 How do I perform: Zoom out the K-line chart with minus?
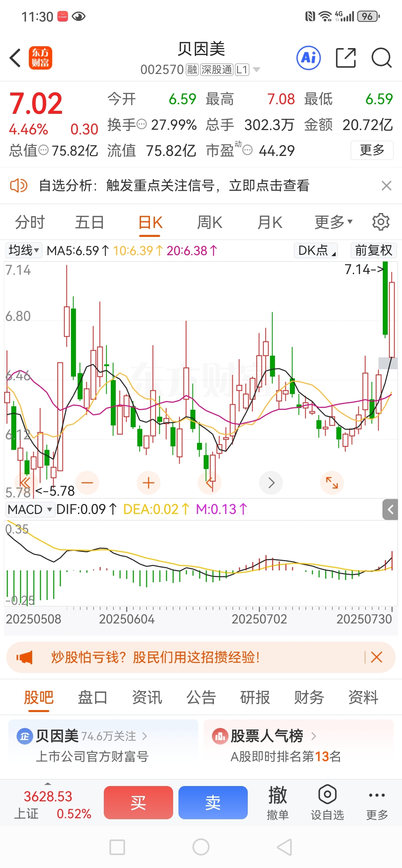point(87,482)
